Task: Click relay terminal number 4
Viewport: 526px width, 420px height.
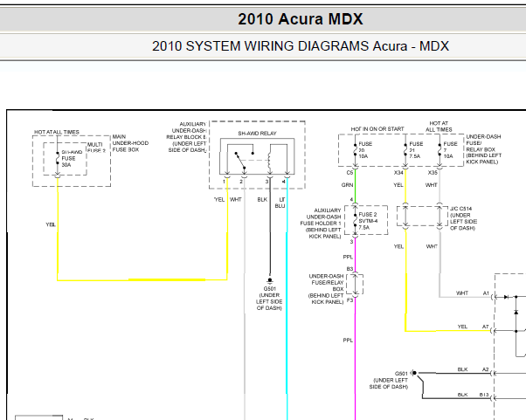Action: tap(284, 182)
